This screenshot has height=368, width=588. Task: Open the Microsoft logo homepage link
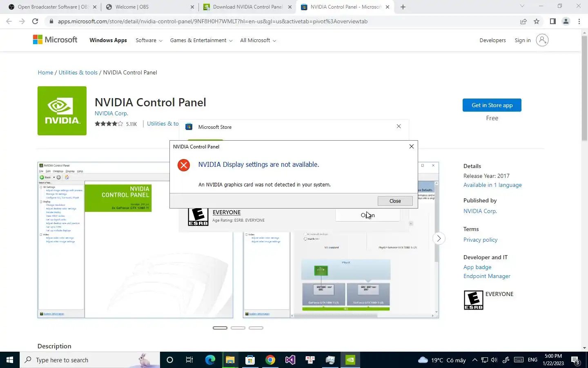(55, 40)
